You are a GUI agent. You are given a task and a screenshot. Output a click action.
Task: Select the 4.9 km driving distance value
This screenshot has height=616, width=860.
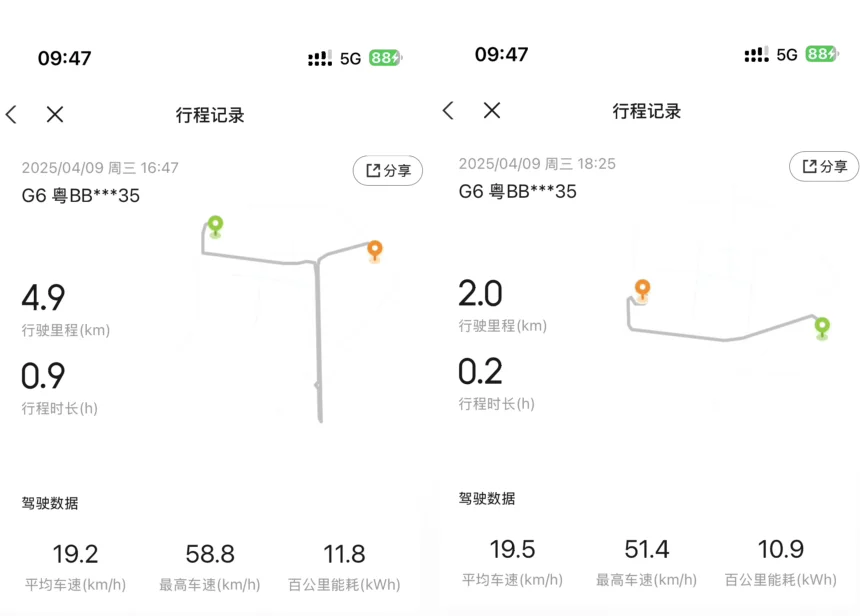pyautogui.click(x=43, y=298)
